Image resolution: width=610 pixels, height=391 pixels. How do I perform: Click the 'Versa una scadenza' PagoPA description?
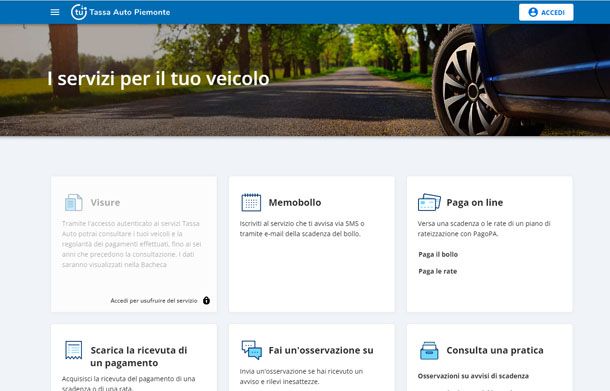pos(484,229)
